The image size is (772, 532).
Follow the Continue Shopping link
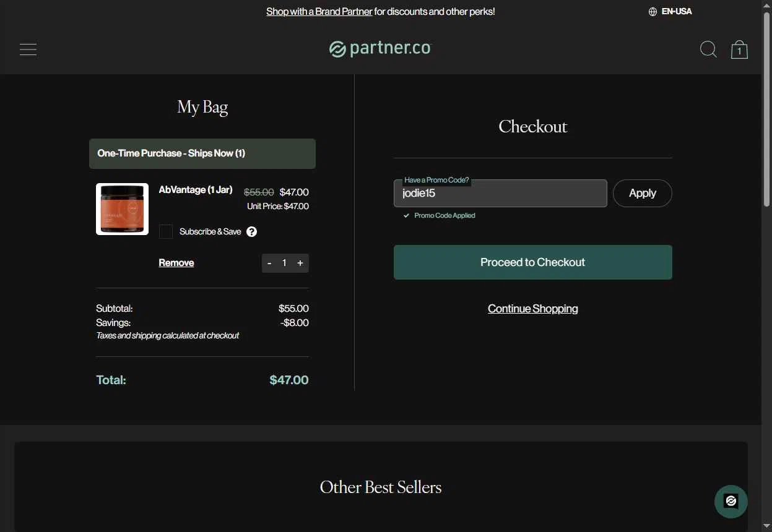click(533, 309)
